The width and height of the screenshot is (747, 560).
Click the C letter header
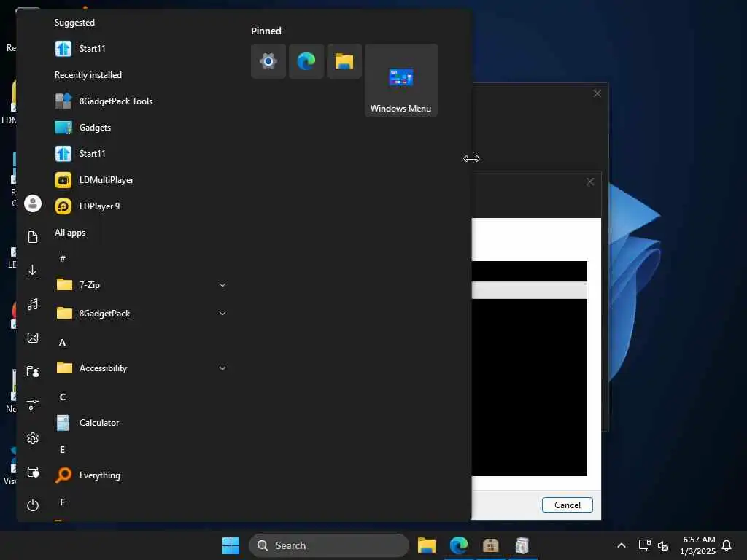(x=63, y=397)
